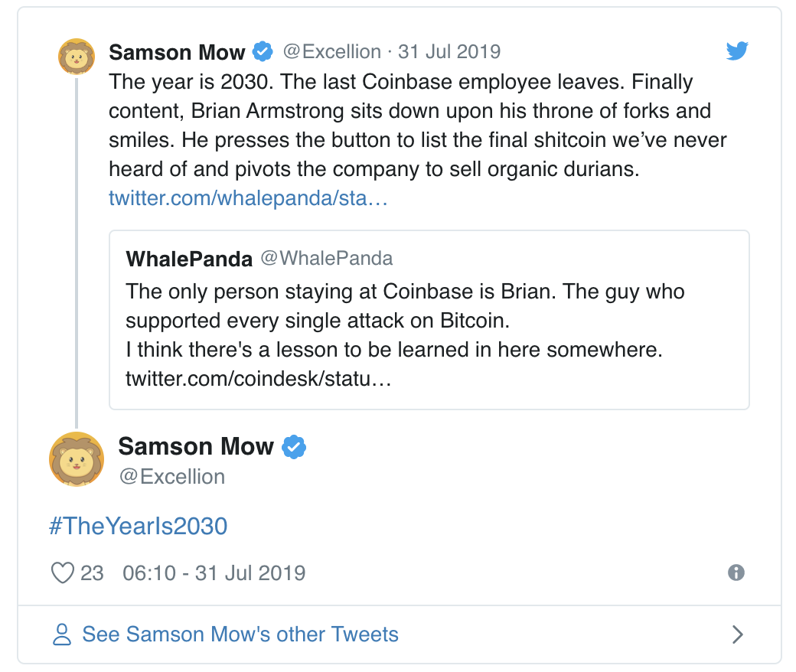Open the #TheYearIs2030 hashtag
This screenshot has height=672, width=796.
[138, 527]
